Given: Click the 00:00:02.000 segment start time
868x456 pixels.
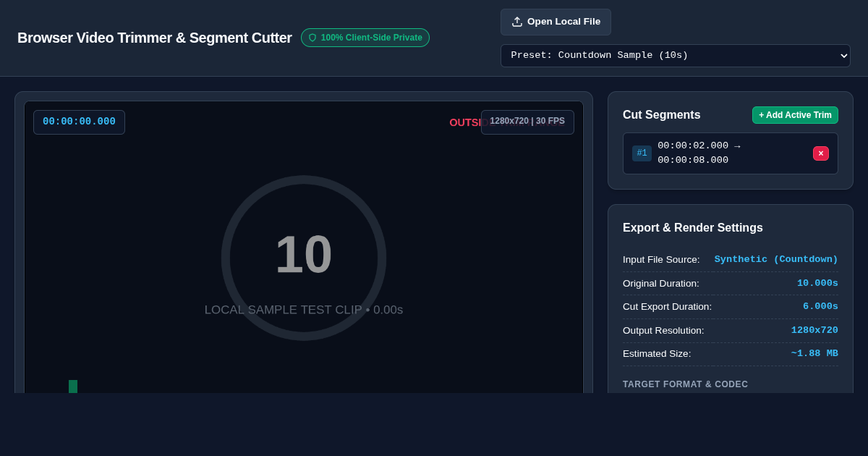Looking at the screenshot, I should point(693,146).
